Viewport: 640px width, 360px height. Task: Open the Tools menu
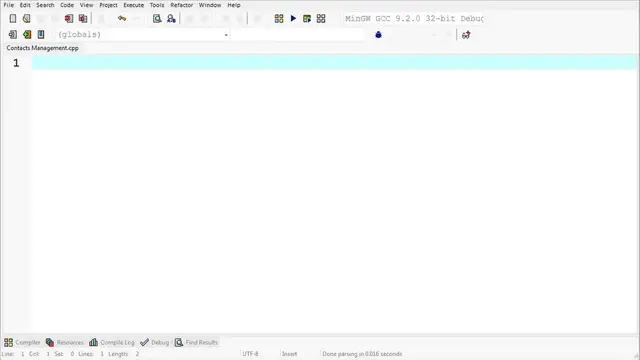(157, 5)
